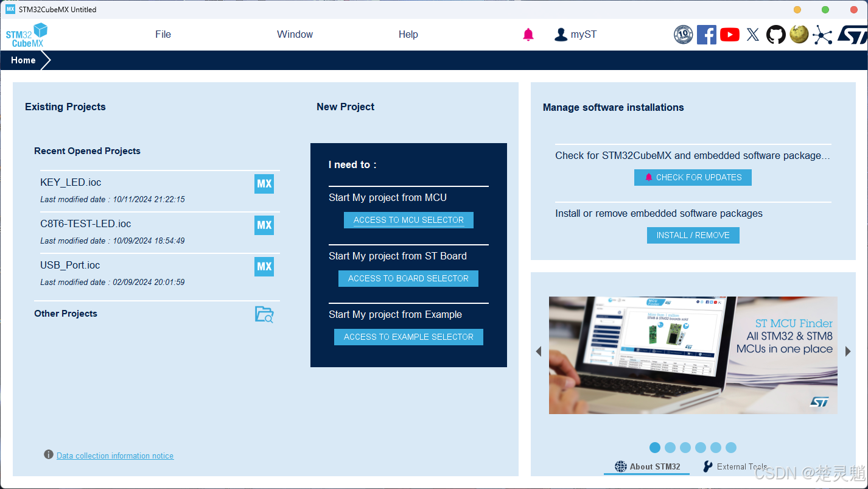868x489 pixels.
Task: Select the fourth carousel dot indicator
Action: (x=701, y=448)
